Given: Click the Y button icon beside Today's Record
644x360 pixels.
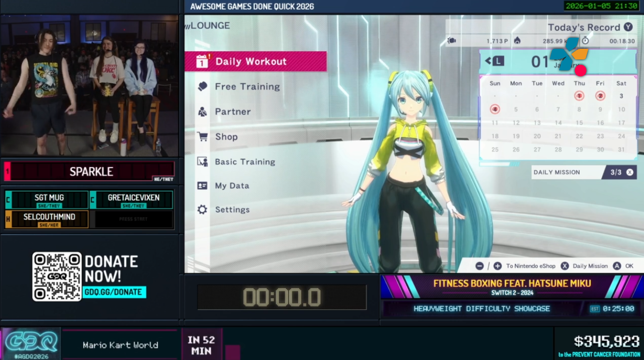Looking at the screenshot, I should pos(628,27).
